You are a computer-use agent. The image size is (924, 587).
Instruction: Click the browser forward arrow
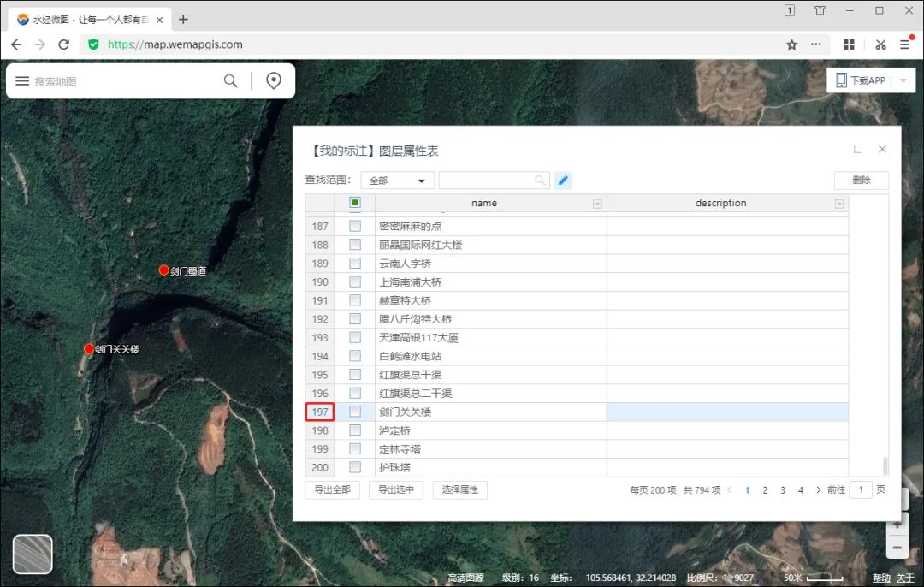pos(40,44)
